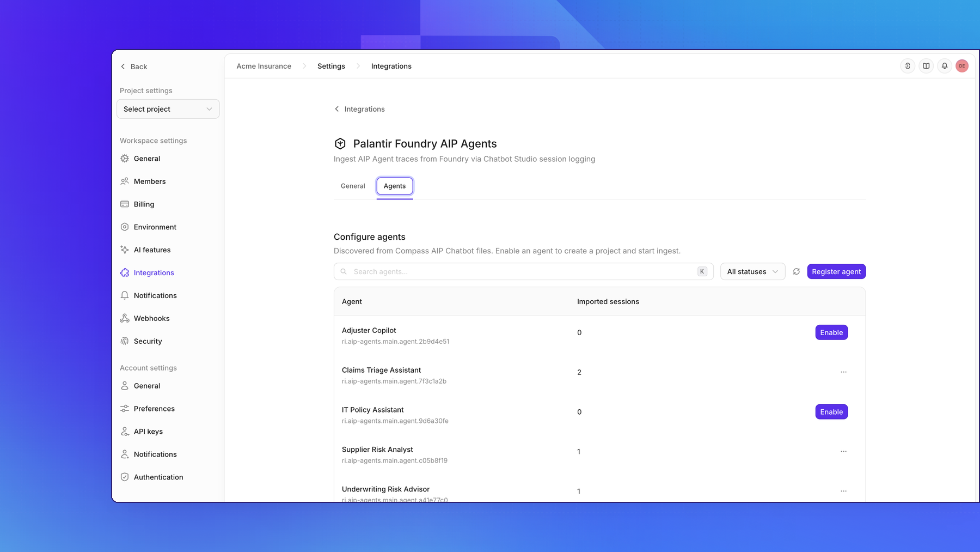Click the Underwriting Risk Advisor agent name
This screenshot has width=980, height=552.
tap(385, 489)
